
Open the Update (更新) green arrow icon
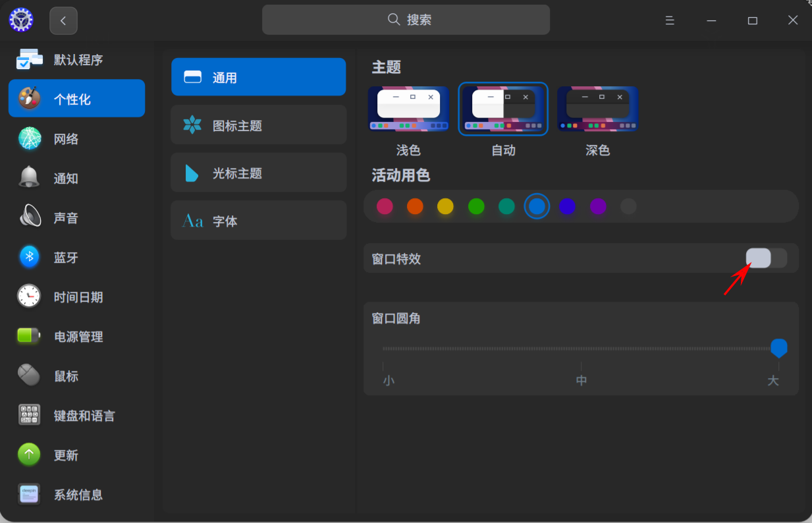(30, 454)
